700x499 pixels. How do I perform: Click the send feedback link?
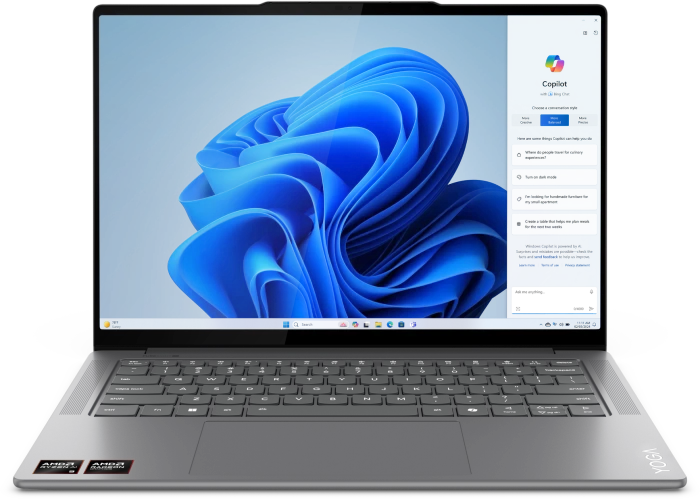546,257
